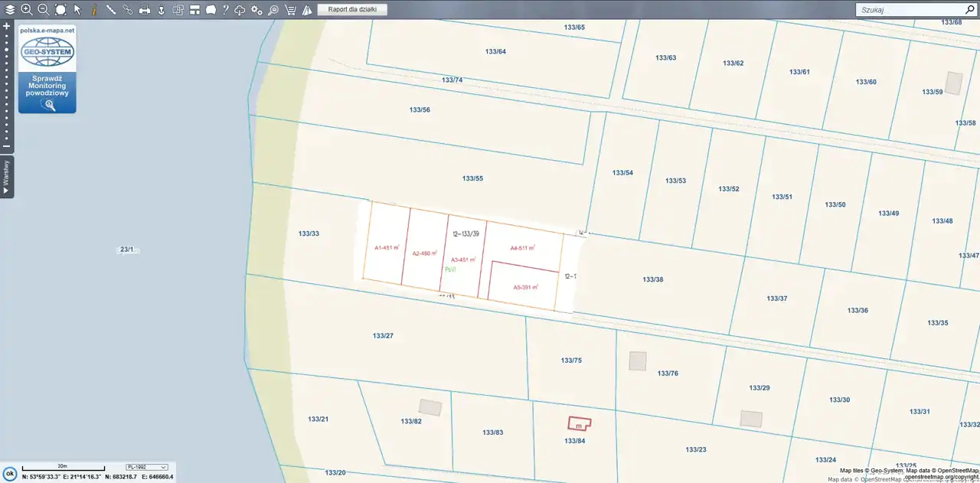Click the round ok status button
Image resolution: width=980 pixels, height=483 pixels.
coord(9,474)
